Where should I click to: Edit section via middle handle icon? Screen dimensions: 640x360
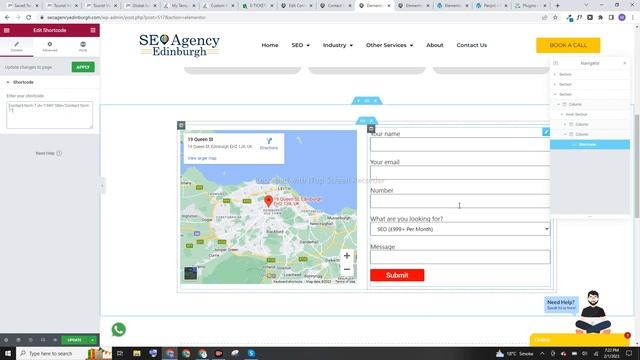click(367, 100)
